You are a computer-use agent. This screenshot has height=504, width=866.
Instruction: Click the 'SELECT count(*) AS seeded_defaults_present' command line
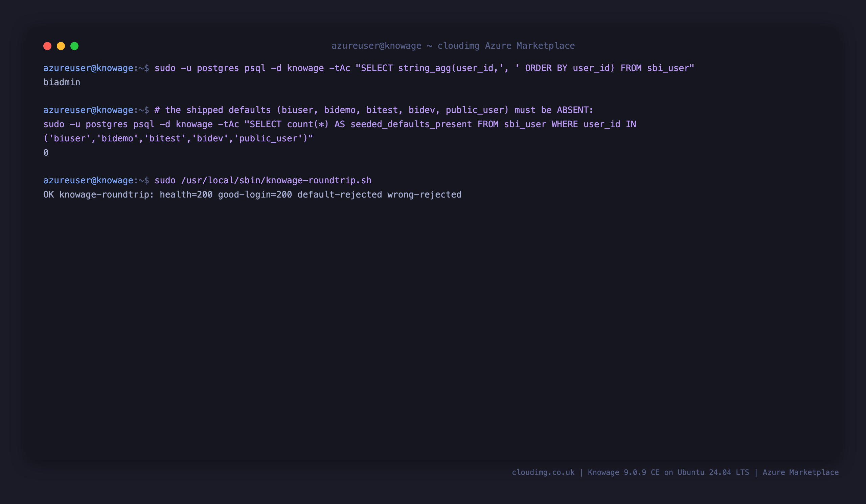340,124
